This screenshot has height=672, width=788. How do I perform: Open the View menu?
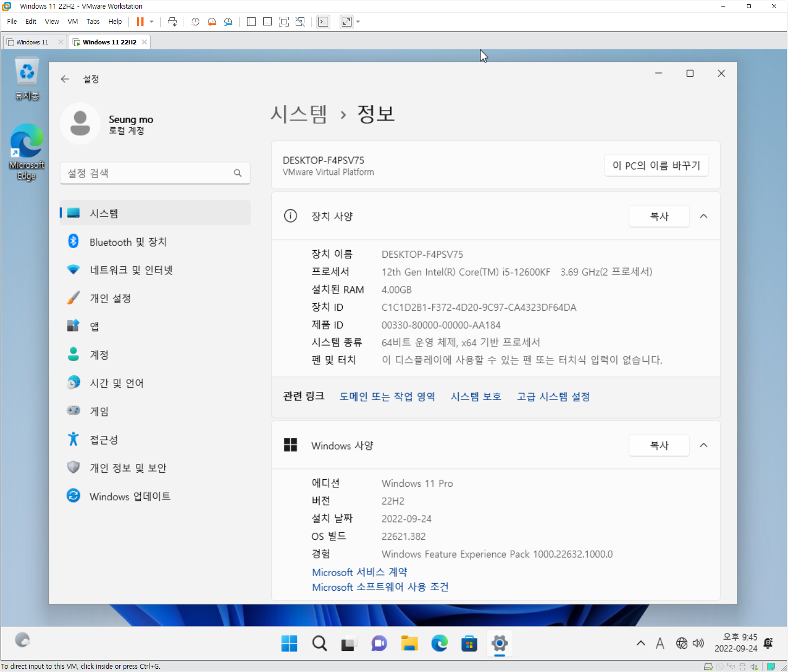(x=52, y=22)
